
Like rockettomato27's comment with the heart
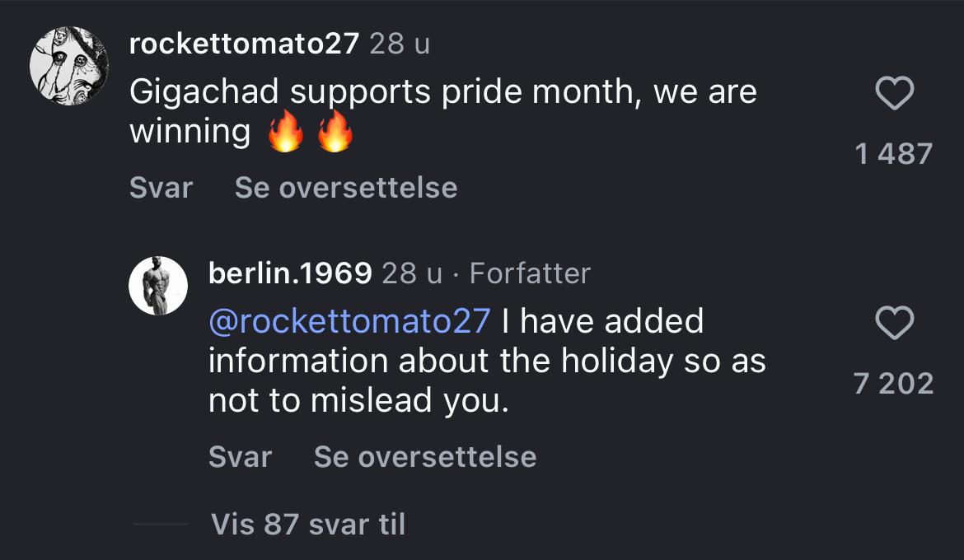[894, 94]
